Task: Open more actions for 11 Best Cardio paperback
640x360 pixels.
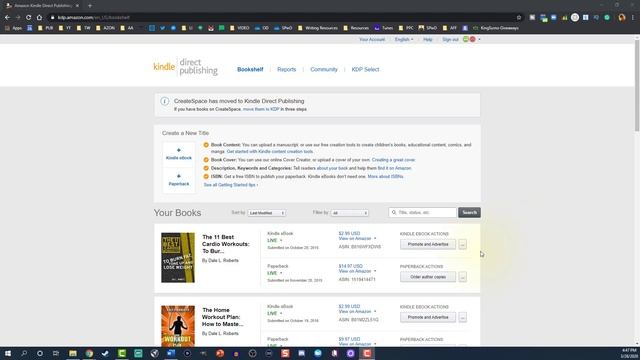Action: [x=462, y=277]
